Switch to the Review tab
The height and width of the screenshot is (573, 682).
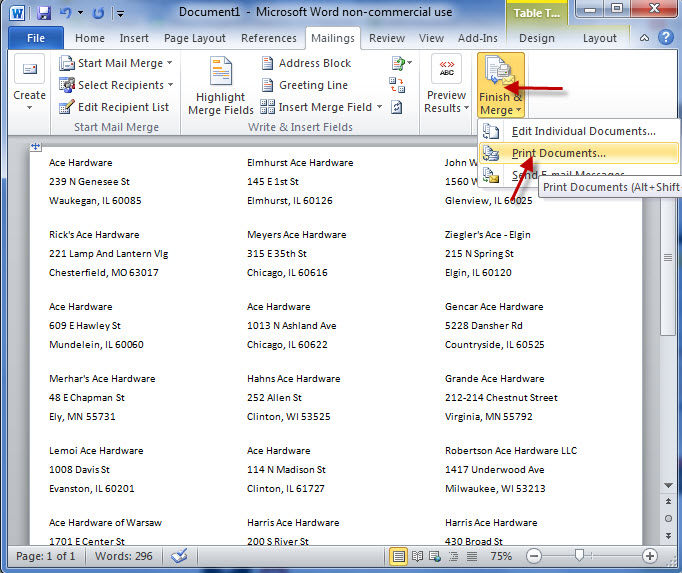pos(387,38)
